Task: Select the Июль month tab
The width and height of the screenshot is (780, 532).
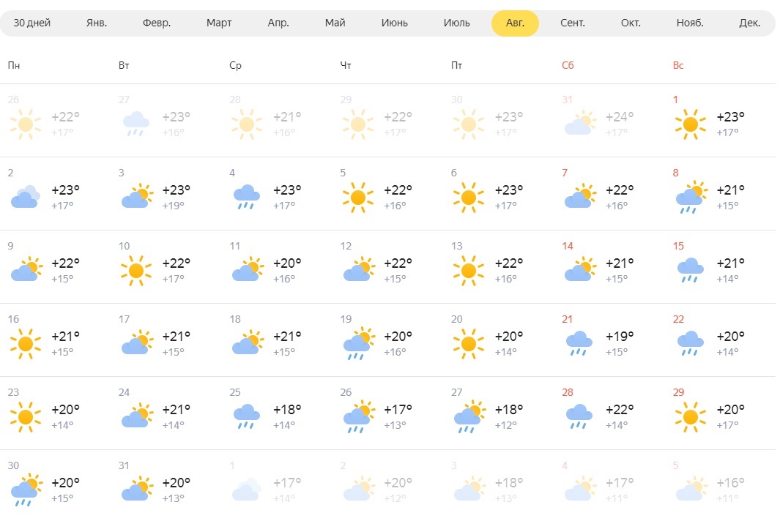Action: [457, 23]
